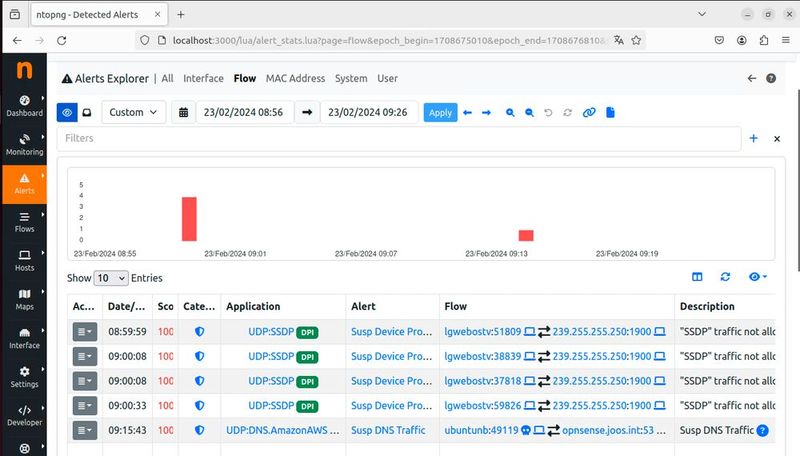Click the Hosts sidebar icon
Image resolution: width=800 pixels, height=456 pixels.
[x=24, y=259]
